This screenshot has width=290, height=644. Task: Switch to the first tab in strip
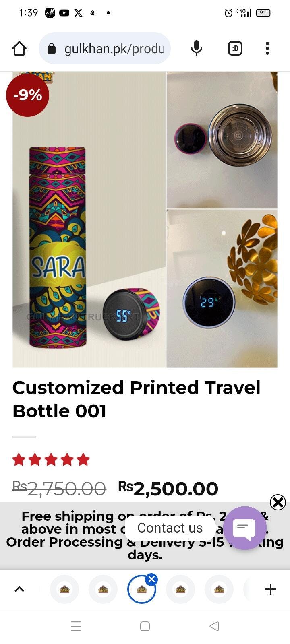pyautogui.click(x=64, y=589)
